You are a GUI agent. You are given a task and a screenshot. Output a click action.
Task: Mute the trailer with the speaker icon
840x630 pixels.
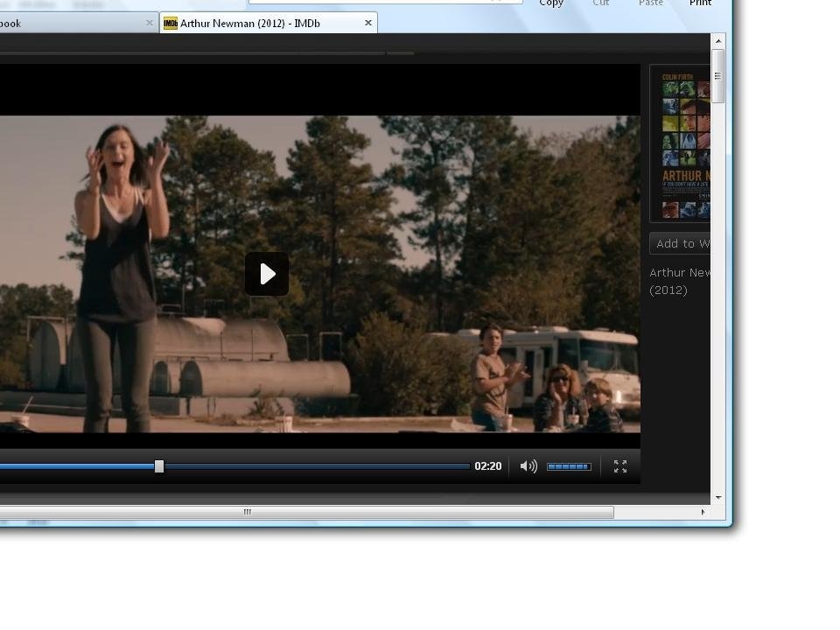(528, 466)
